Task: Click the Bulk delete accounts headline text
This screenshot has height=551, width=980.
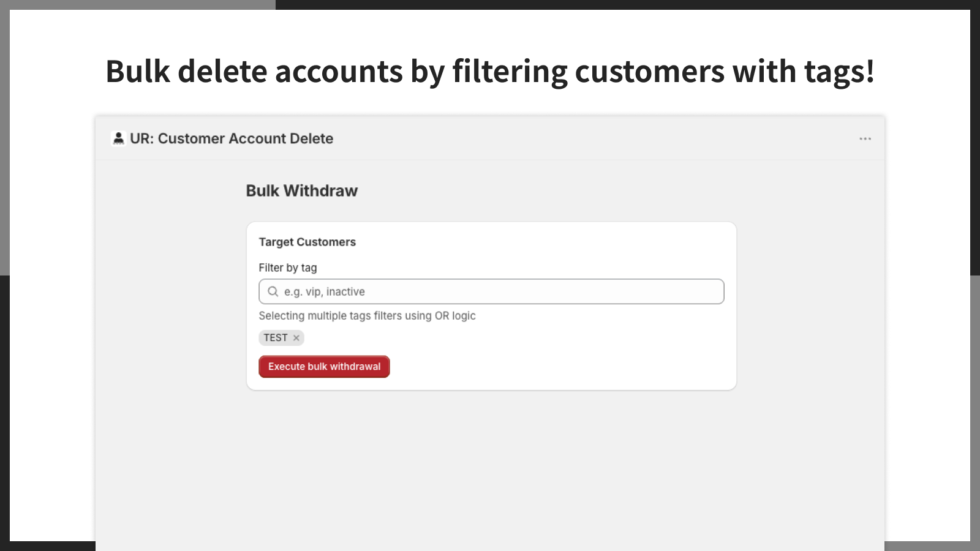Action: 490,72
